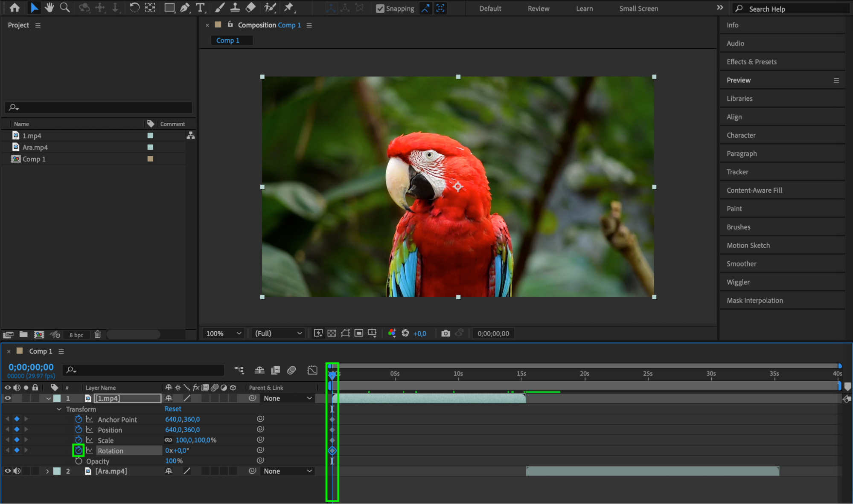Screen dimensions: 853x504
Task: Click the Opacity value 100%
Action: [x=174, y=461]
